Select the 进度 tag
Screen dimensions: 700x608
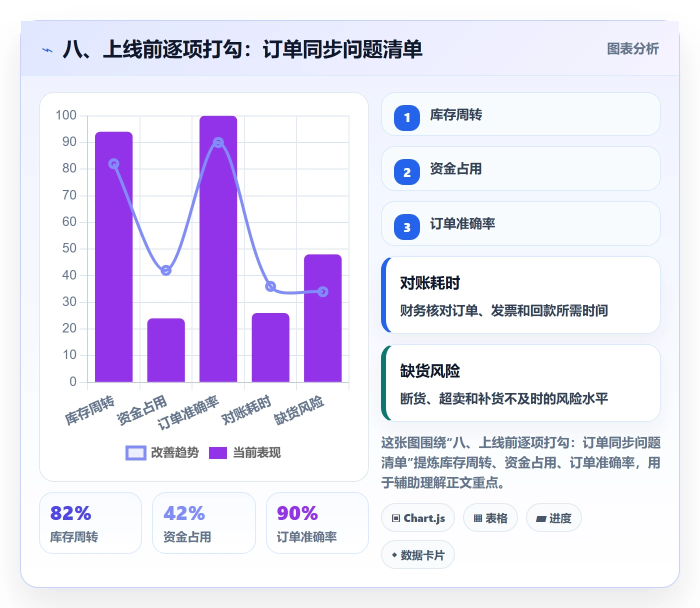point(554,518)
